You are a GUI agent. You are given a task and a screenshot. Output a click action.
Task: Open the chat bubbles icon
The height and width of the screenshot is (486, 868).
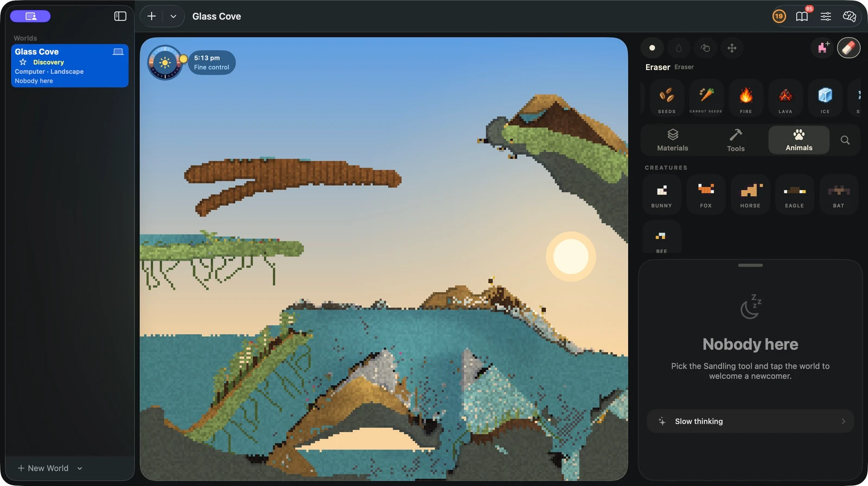click(850, 16)
